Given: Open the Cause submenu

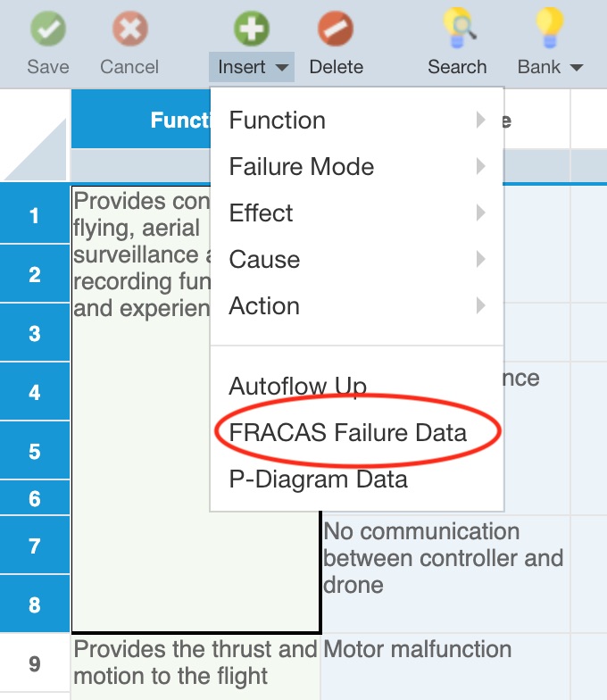Looking at the screenshot, I should pos(357,259).
